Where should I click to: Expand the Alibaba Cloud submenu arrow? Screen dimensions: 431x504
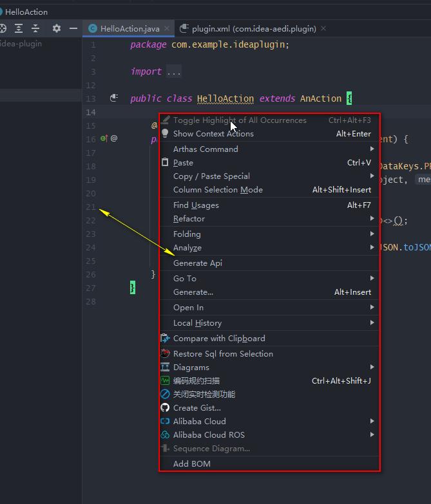(372, 421)
